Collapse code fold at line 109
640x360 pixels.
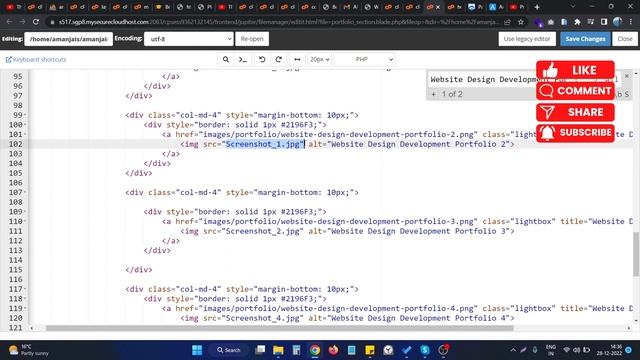26,212
